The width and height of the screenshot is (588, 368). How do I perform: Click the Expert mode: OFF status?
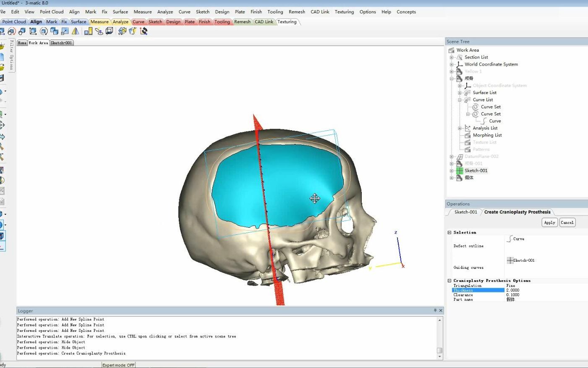tap(119, 365)
